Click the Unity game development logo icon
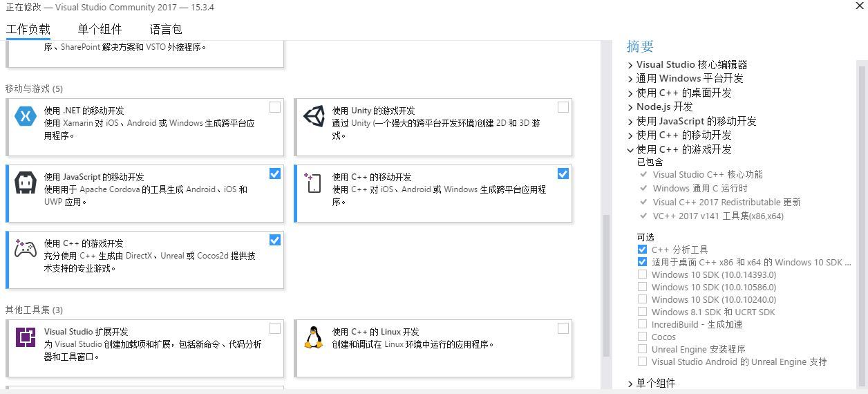 [314, 116]
